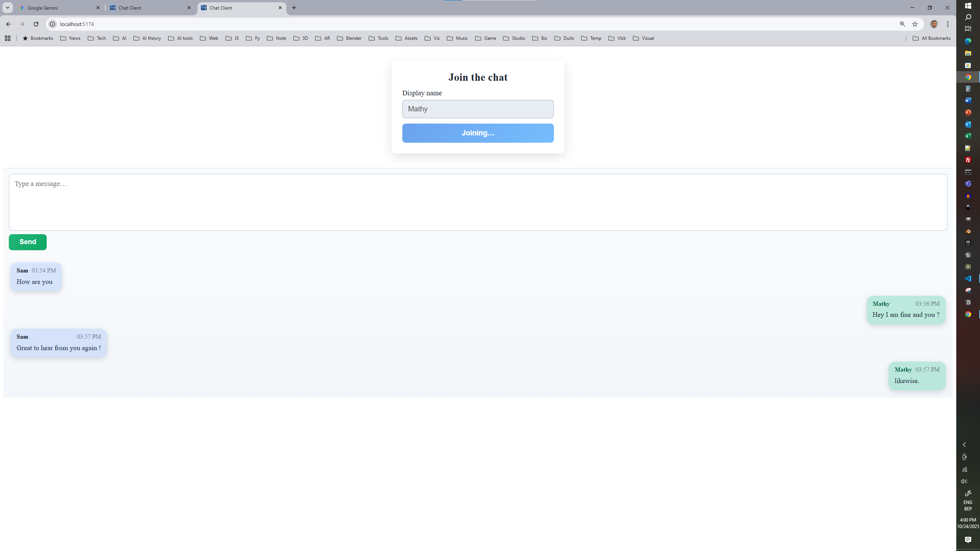View site information icon beside URL

click(x=52, y=24)
